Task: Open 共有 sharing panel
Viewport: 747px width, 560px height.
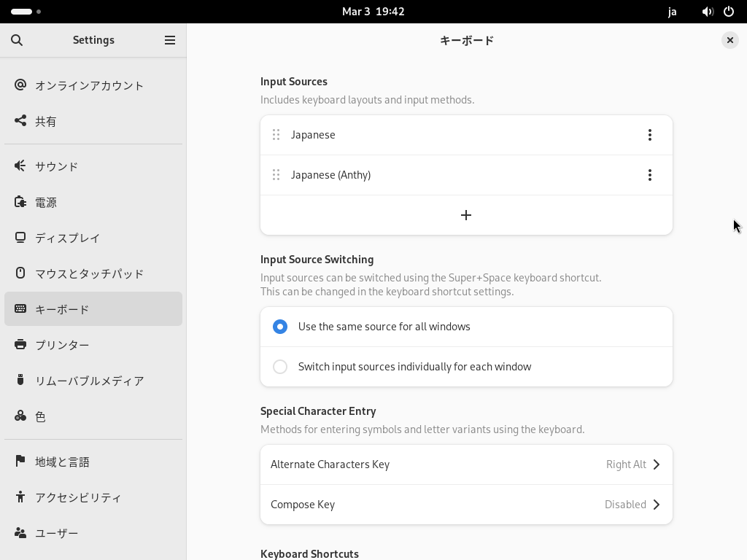Action: pyautogui.click(x=93, y=121)
